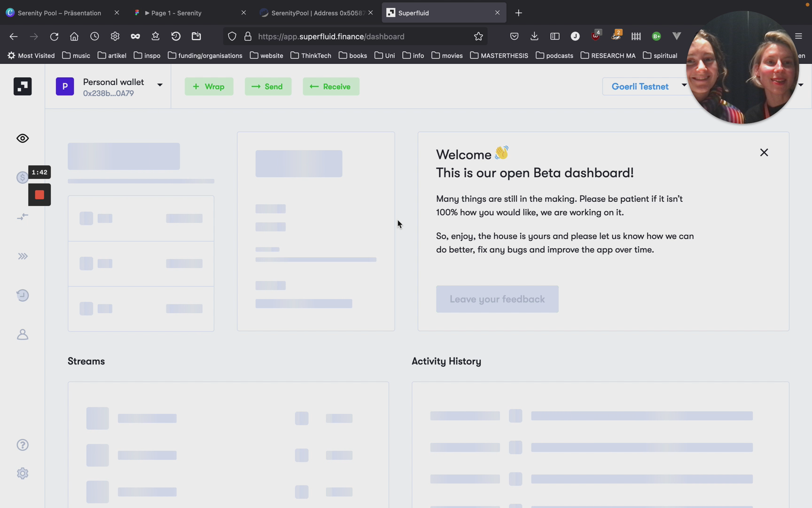Reload the current page
The image size is (812, 508).
54,36
